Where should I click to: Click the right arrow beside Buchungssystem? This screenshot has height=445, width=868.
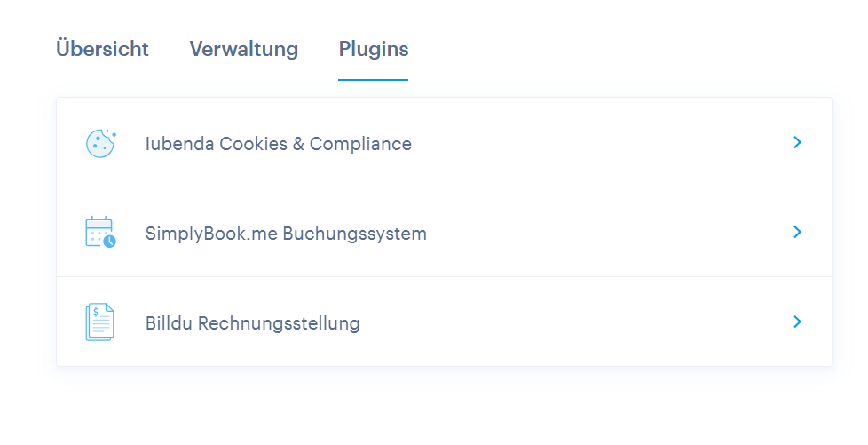[797, 232]
